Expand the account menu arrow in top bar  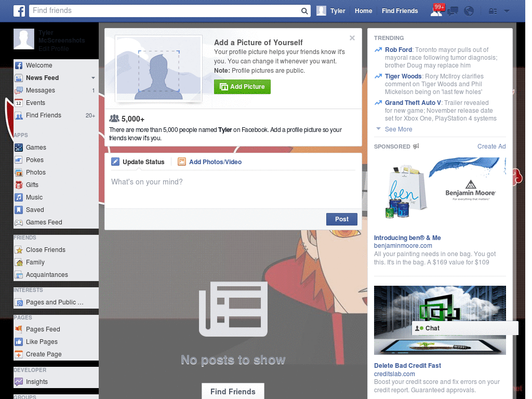[507, 11]
